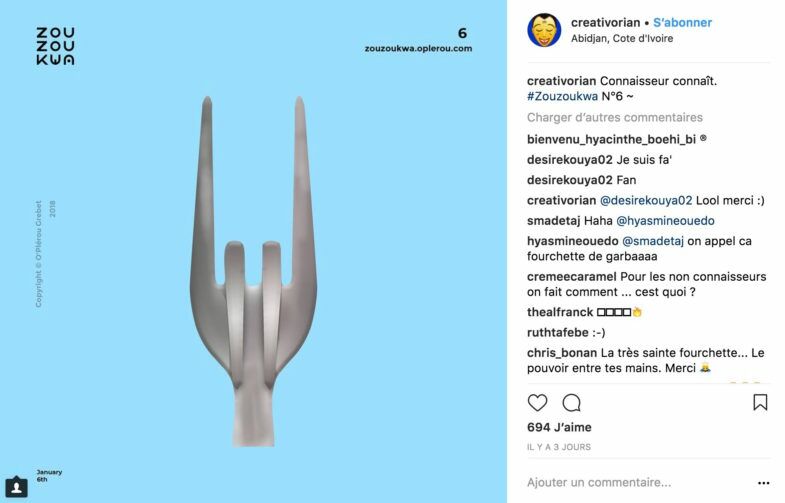Screen dimensions: 785x503
Task: Click in Ajouter un commentaire field
Action: (x=638, y=482)
